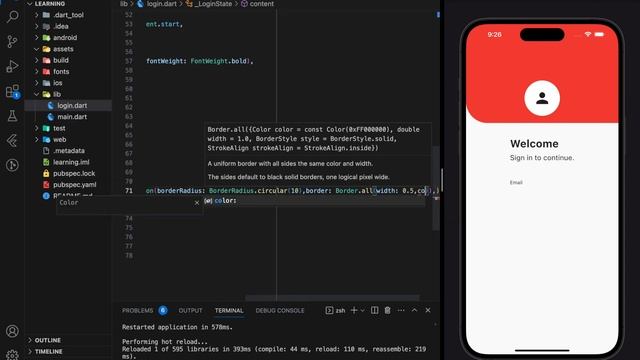Screen dimensions: 640x360
Task: Select the zsh terminal indicator
Action: [336, 310]
